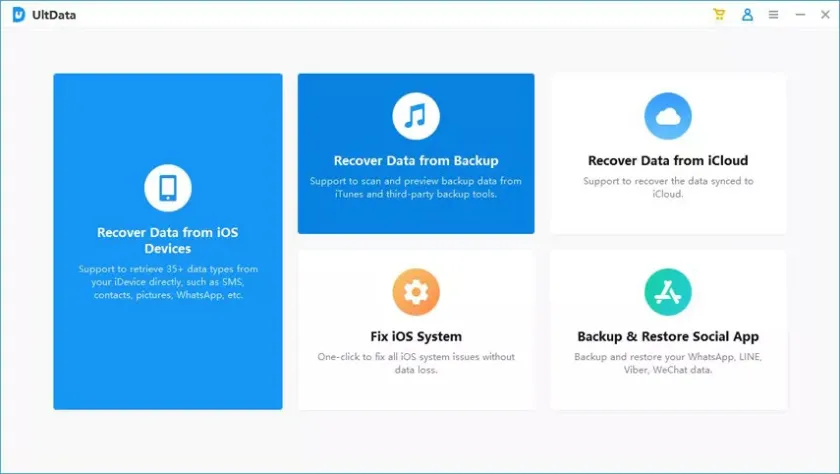
Task: Click the green App Store social app icon
Action: click(x=668, y=292)
